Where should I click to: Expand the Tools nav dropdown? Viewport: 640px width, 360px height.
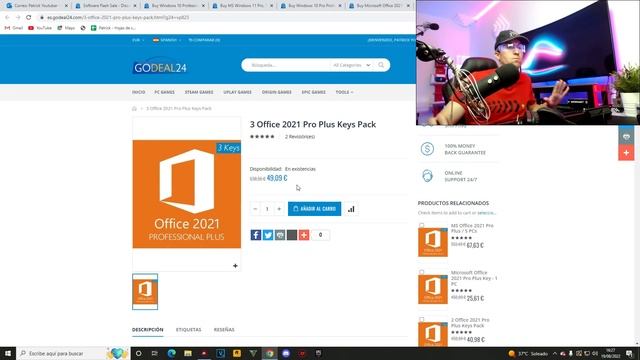coord(344,92)
